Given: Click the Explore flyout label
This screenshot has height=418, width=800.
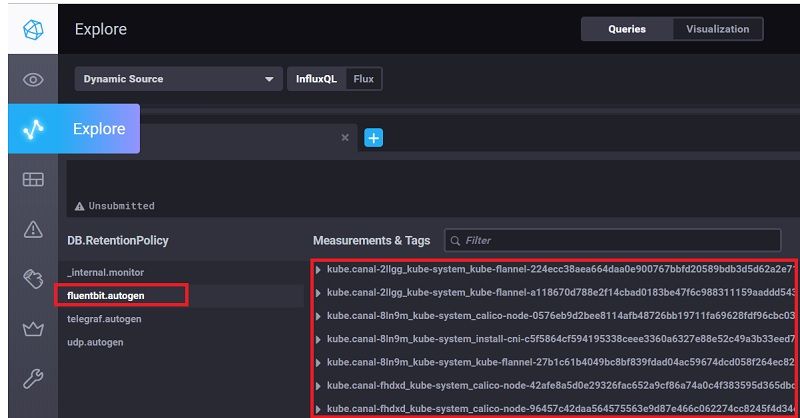Looking at the screenshot, I should 99,129.
